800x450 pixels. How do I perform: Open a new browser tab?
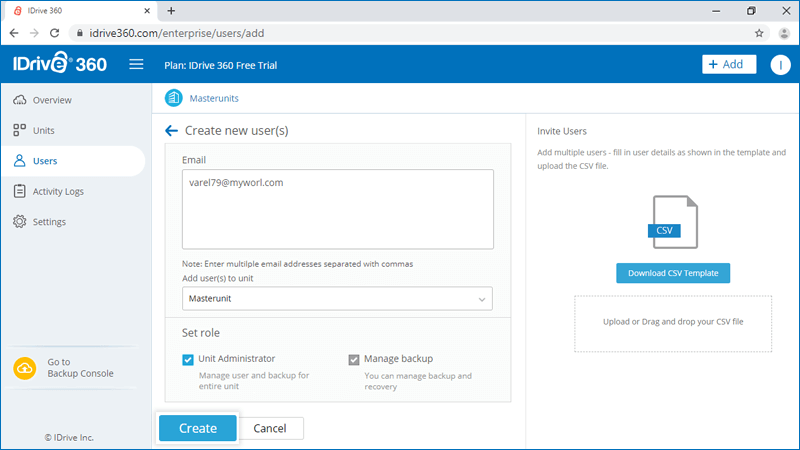coord(171,11)
